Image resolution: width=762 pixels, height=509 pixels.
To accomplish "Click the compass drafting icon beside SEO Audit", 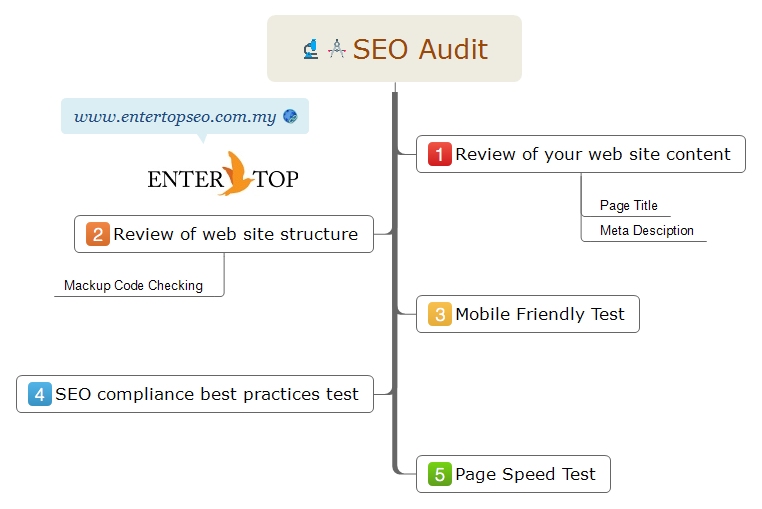I will tap(336, 49).
